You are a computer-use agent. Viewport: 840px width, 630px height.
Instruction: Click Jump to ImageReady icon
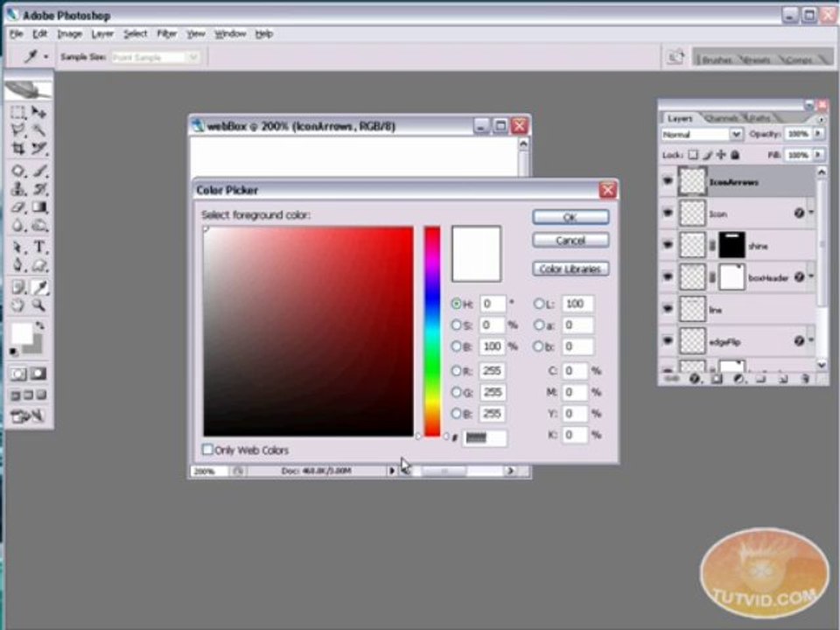coord(25,416)
